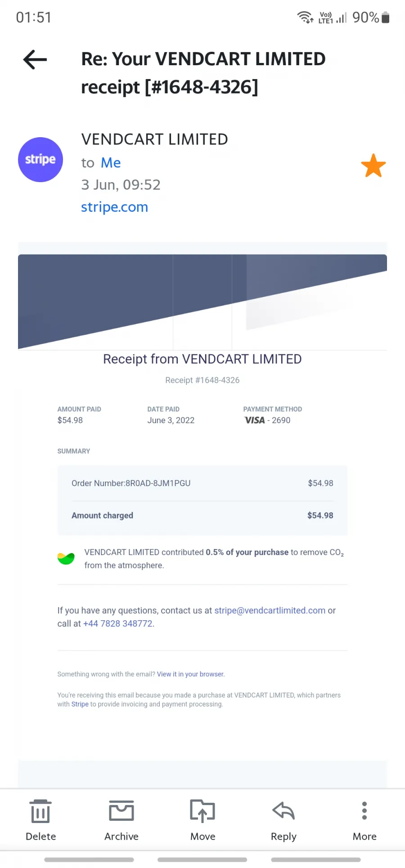Follow the Stripe link in footer
The width and height of the screenshot is (405, 868).
80,704
